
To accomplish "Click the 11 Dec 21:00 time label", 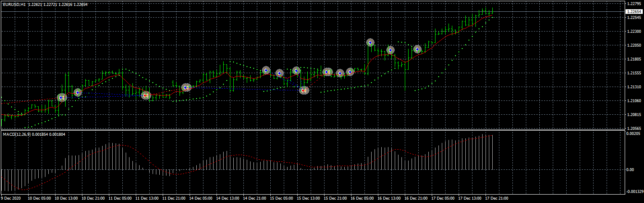I will pyautogui.click(x=174, y=198).
